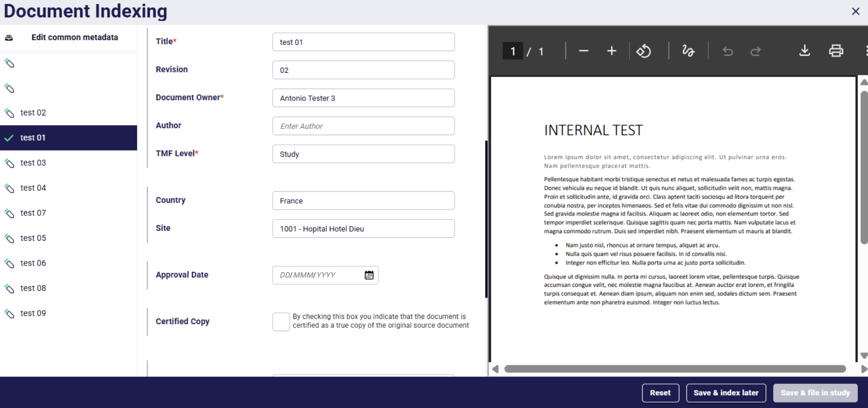This screenshot has height=408, width=868.
Task: Click the pencil icon next to test 03
Action: (9, 163)
